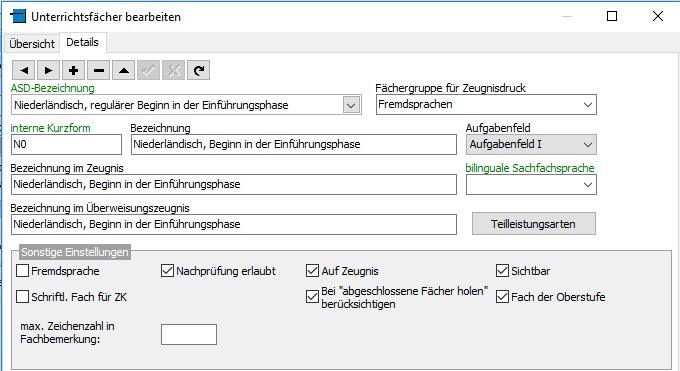
Task: Click the up-triangle edit record icon
Action: (124, 70)
